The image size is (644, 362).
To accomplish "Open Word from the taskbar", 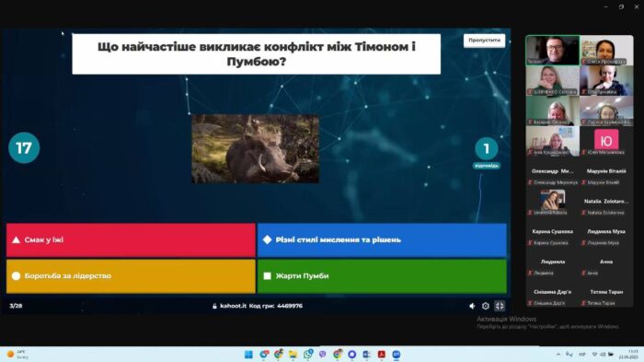I will coord(367,355).
